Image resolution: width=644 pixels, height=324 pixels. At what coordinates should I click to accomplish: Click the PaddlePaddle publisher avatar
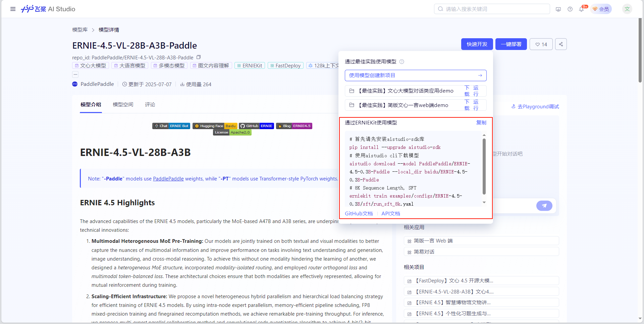pyautogui.click(x=75, y=84)
